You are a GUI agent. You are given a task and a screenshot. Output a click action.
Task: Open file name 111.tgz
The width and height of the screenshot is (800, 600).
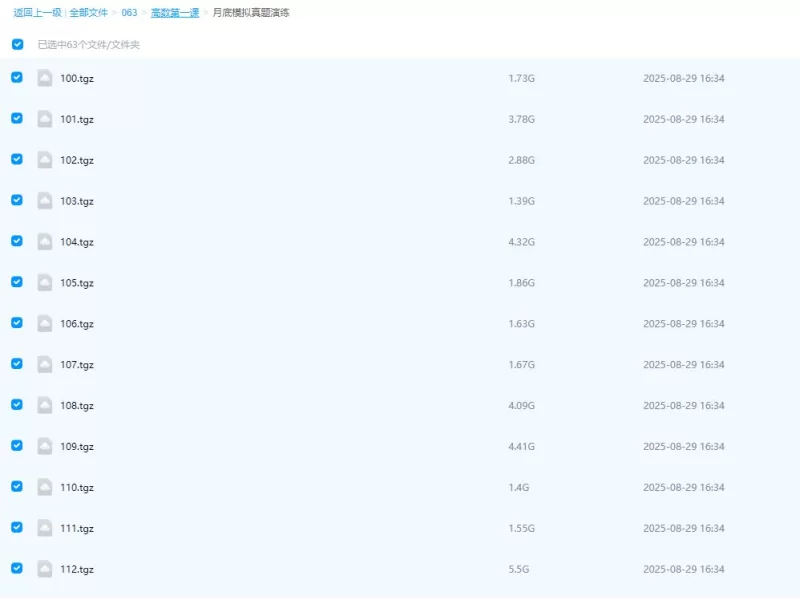click(77, 528)
